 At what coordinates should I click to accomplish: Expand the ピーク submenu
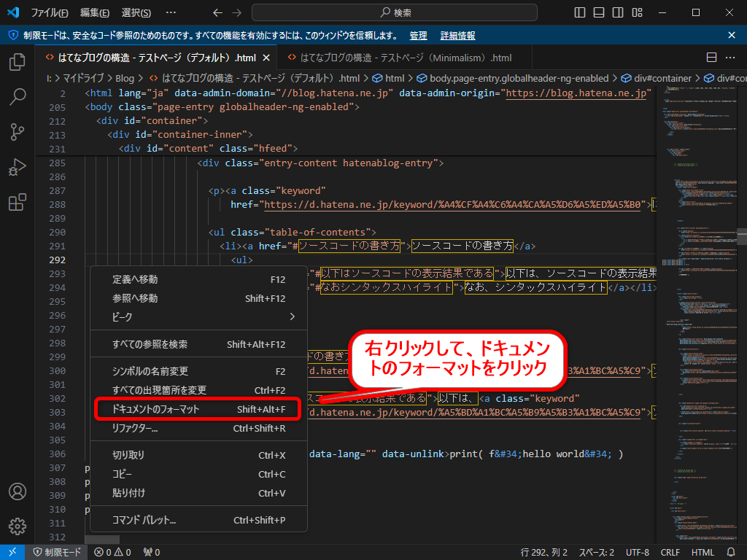[x=198, y=316]
